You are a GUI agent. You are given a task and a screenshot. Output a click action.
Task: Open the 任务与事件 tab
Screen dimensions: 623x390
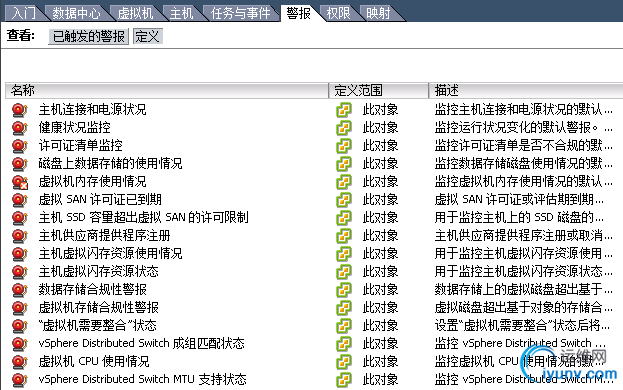240,14
